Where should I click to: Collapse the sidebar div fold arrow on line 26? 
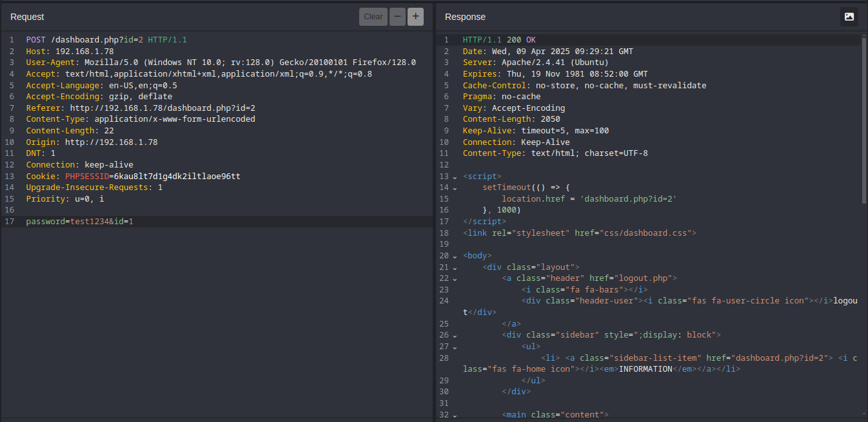click(x=455, y=335)
